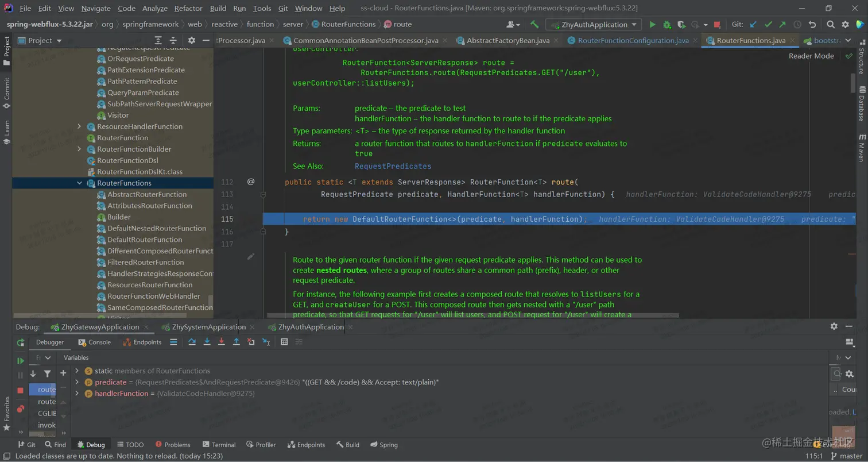Click the RequestPredicates See Also link

coord(393,166)
